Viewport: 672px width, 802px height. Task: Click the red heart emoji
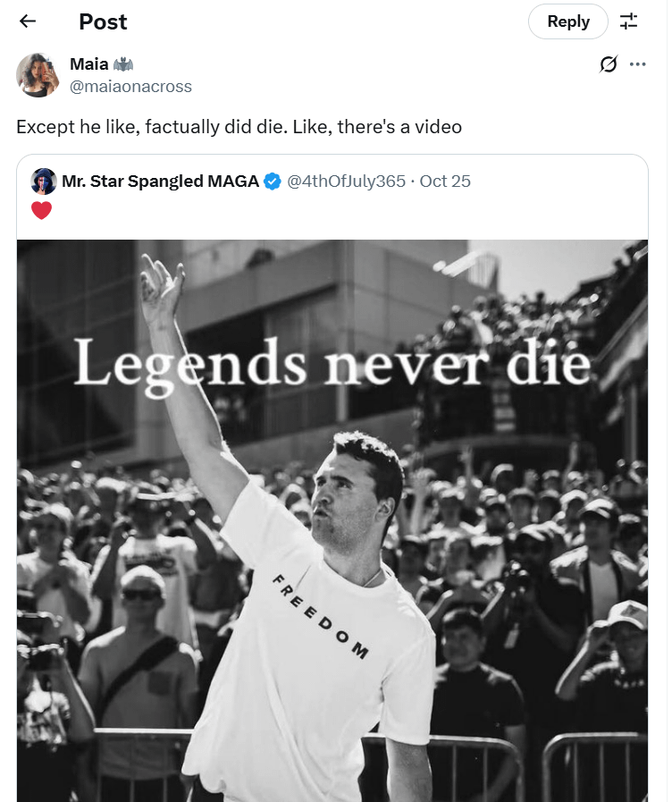pos(41,211)
